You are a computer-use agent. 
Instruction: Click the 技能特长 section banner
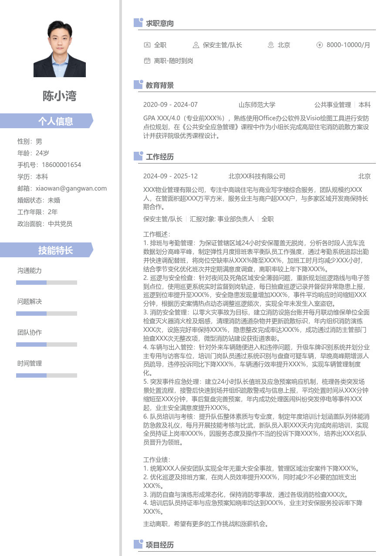click(47, 250)
